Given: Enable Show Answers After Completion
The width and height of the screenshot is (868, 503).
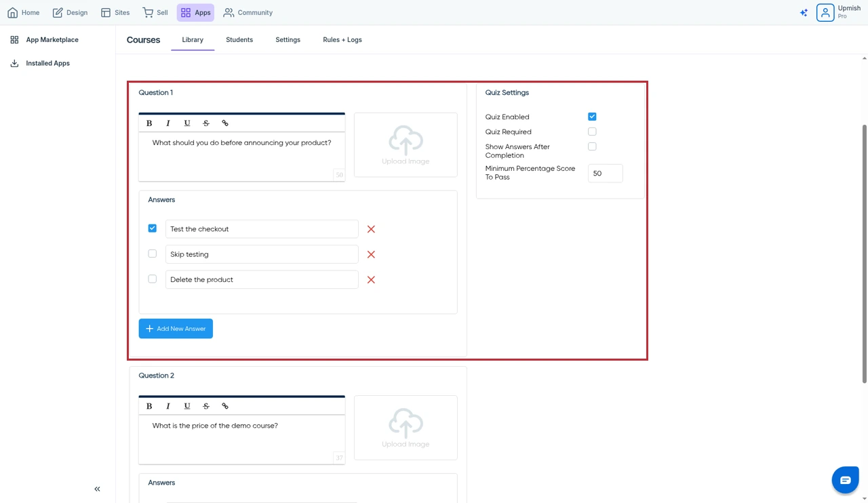Looking at the screenshot, I should [x=592, y=146].
